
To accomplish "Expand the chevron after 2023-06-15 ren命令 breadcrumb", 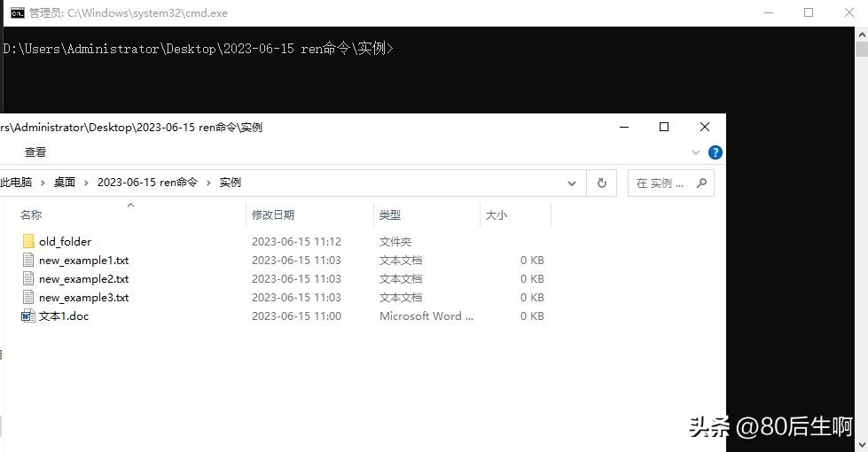I will pyautogui.click(x=208, y=183).
